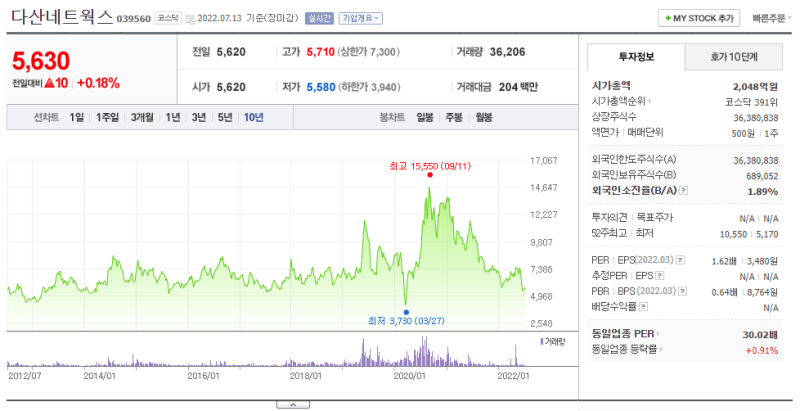Click the 코스닥 market badge
The height and width of the screenshot is (411, 800).
coord(168,18)
